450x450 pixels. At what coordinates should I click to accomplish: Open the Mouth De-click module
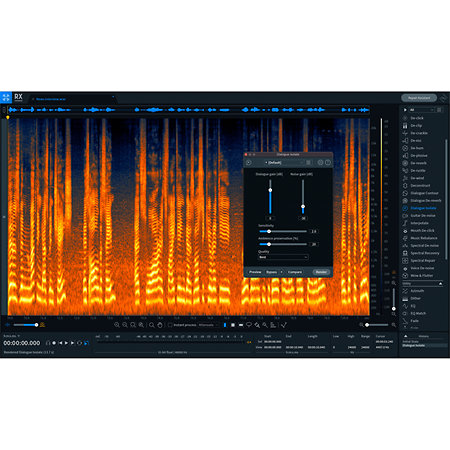click(419, 231)
